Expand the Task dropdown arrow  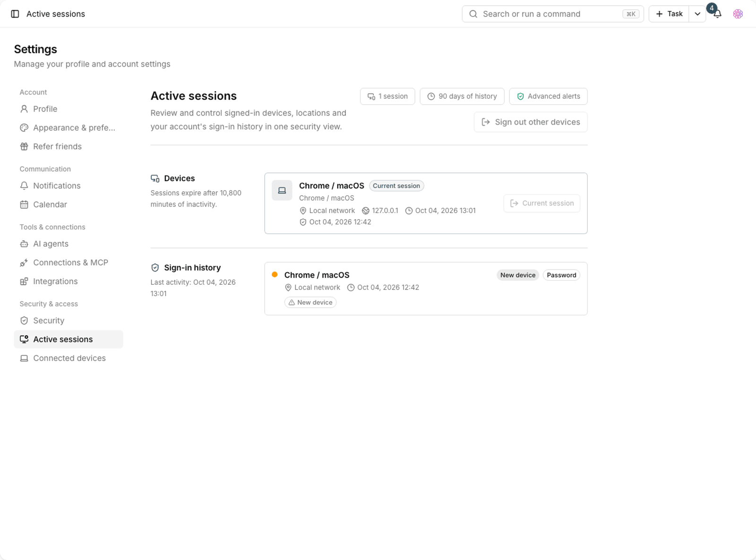pyautogui.click(x=697, y=14)
